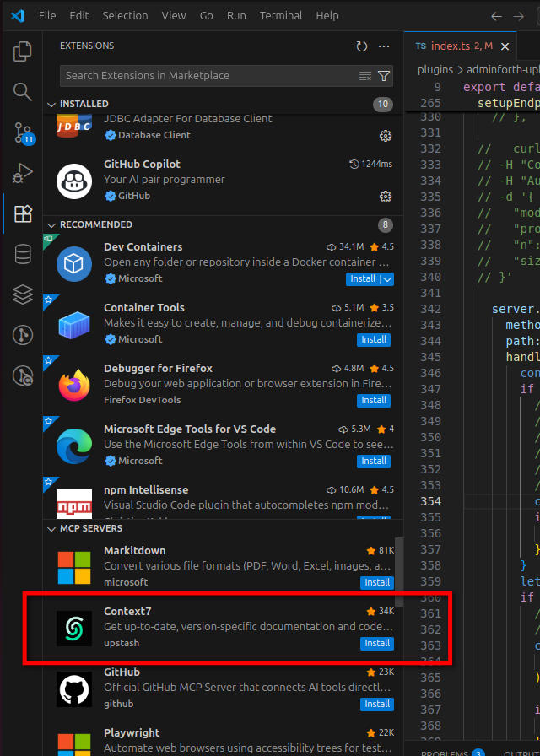This screenshot has height=756, width=540.
Task: Open the Explorer view in activity bar
Action: coord(23,52)
